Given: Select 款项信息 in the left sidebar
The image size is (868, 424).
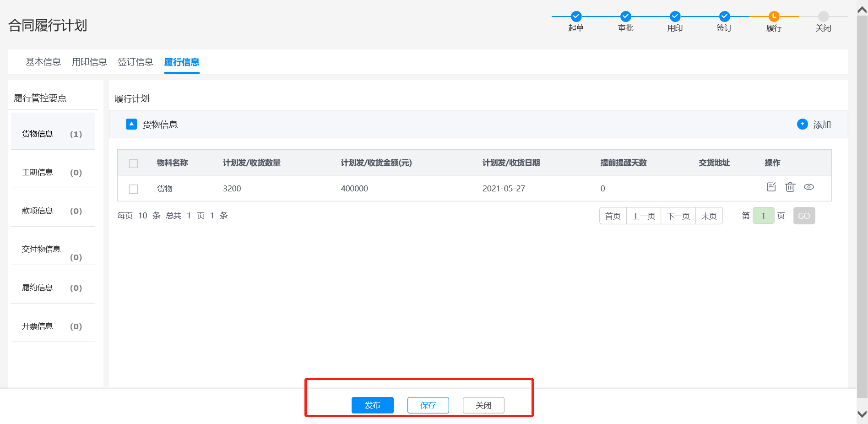Looking at the screenshot, I should [x=38, y=211].
